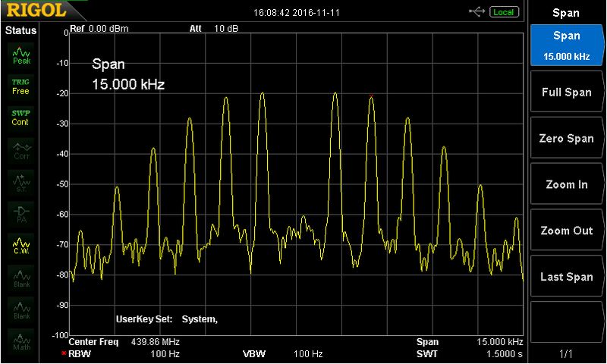Image resolution: width=607 pixels, height=364 pixels.
Task: Click the -40 label on the vertical axis
Action: pos(62,154)
